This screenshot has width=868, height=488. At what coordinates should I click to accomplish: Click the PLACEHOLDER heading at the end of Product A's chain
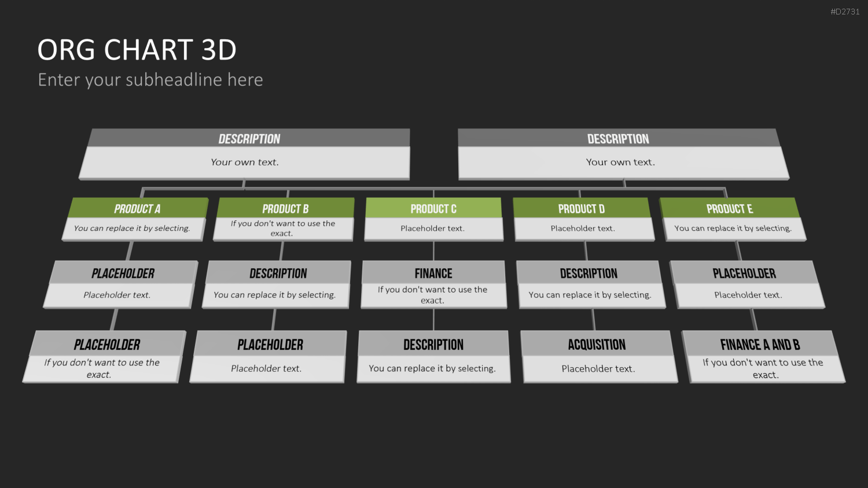coord(107,345)
